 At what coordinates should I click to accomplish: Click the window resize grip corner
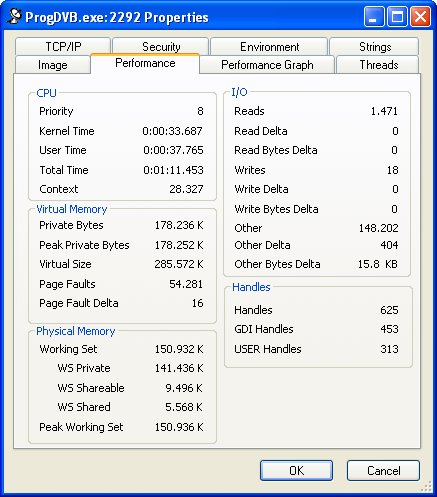(x=426, y=487)
